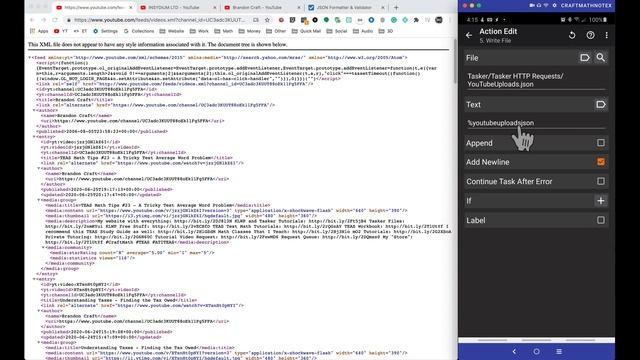640x360 pixels.
Task: Open the 3D bookmarks folder
Action: click(386, 31)
